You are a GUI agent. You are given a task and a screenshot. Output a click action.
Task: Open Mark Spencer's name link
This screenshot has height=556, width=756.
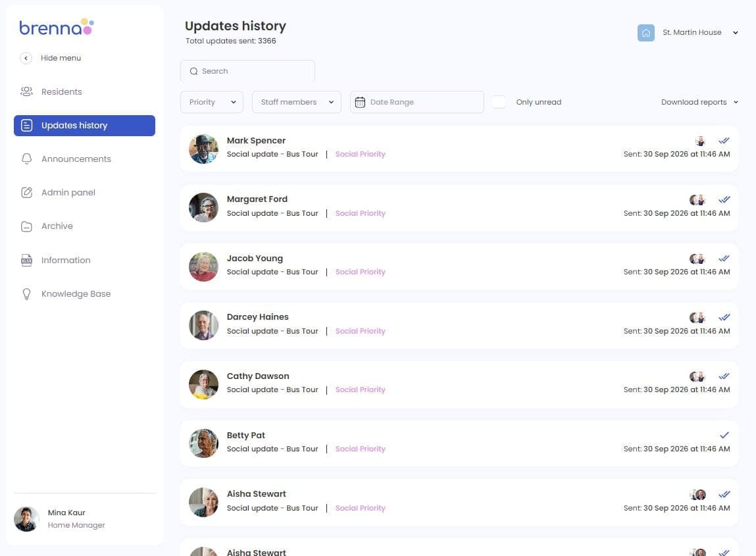(x=256, y=140)
